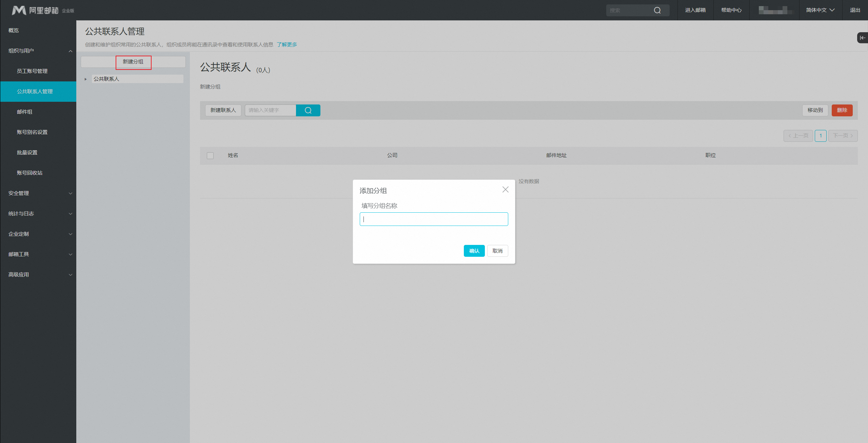Expand the 公共联系人 tree node arrow
This screenshot has width=868, height=443.
click(x=85, y=79)
